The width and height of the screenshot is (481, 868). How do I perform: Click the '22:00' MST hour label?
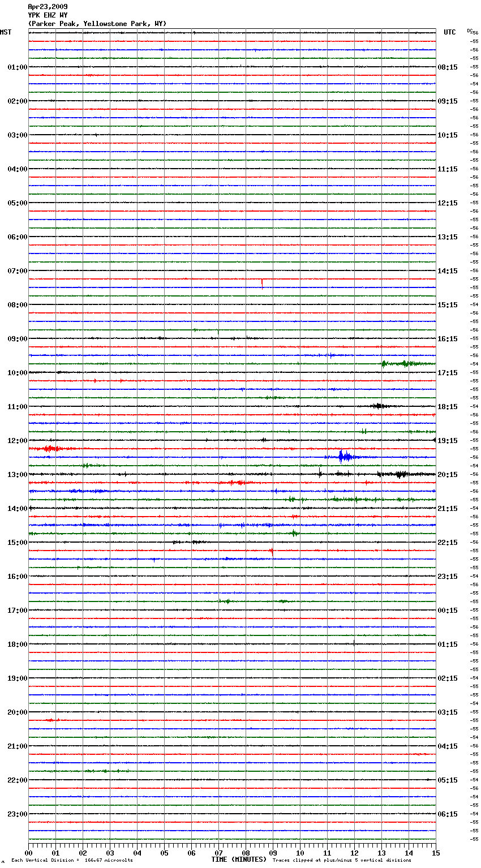coord(17,780)
